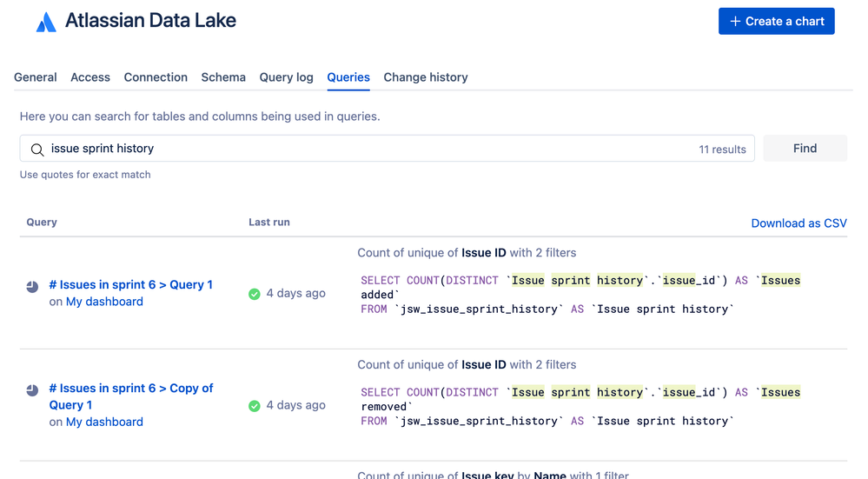The height and width of the screenshot is (479, 868).
Task: Click green success check for Query 1
Action: pos(254,294)
